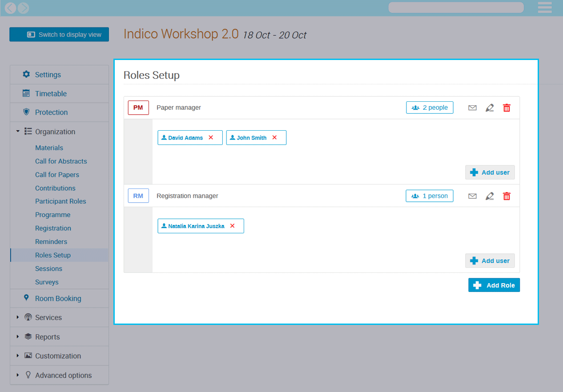Viewport: 563px width, 392px height.
Task: Expand the Services section
Action: click(x=18, y=317)
